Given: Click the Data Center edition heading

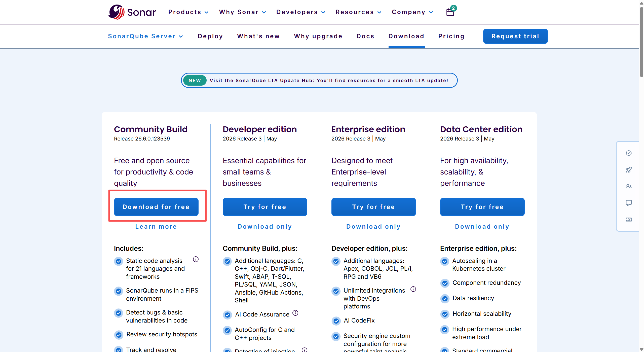Looking at the screenshot, I should [x=481, y=129].
